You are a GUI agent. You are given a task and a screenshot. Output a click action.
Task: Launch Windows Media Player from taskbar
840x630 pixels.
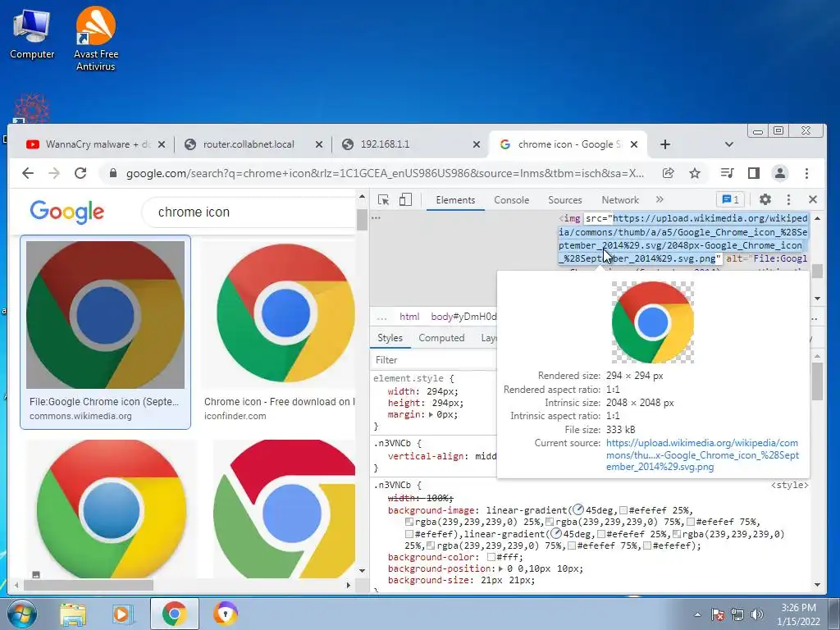coord(123,614)
